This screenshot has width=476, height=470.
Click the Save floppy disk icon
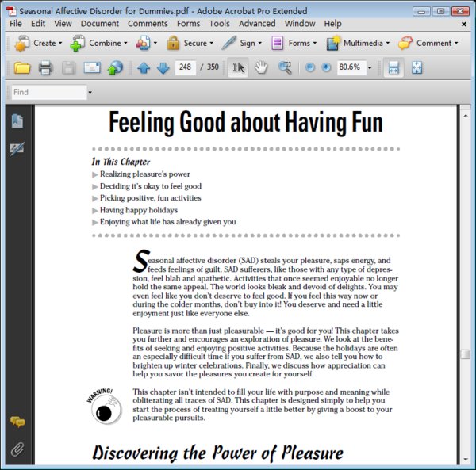click(x=69, y=67)
